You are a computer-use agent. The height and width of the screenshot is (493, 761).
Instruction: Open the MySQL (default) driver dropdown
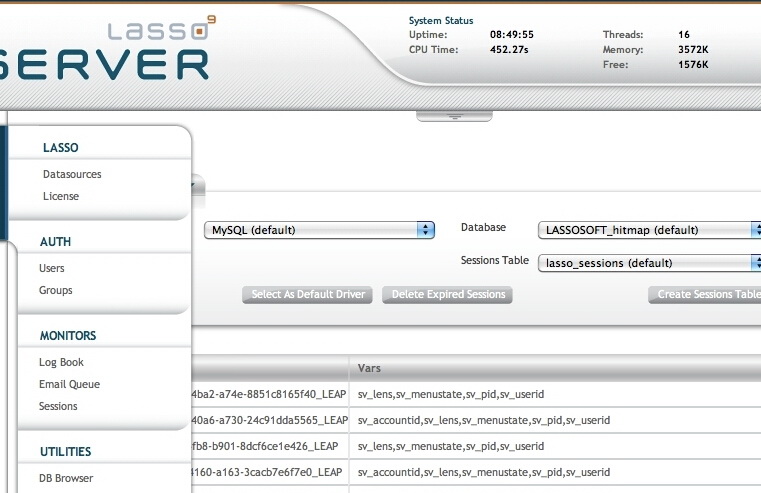[319, 230]
